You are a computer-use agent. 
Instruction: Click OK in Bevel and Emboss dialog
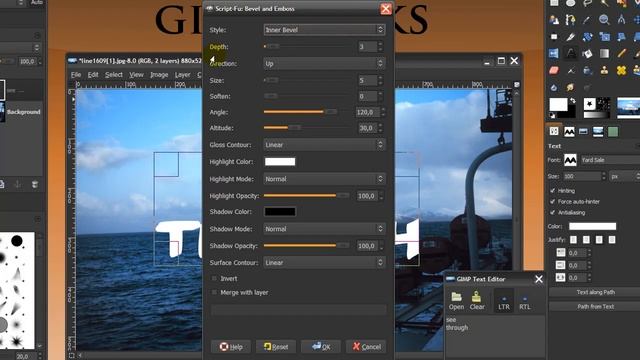(321, 347)
